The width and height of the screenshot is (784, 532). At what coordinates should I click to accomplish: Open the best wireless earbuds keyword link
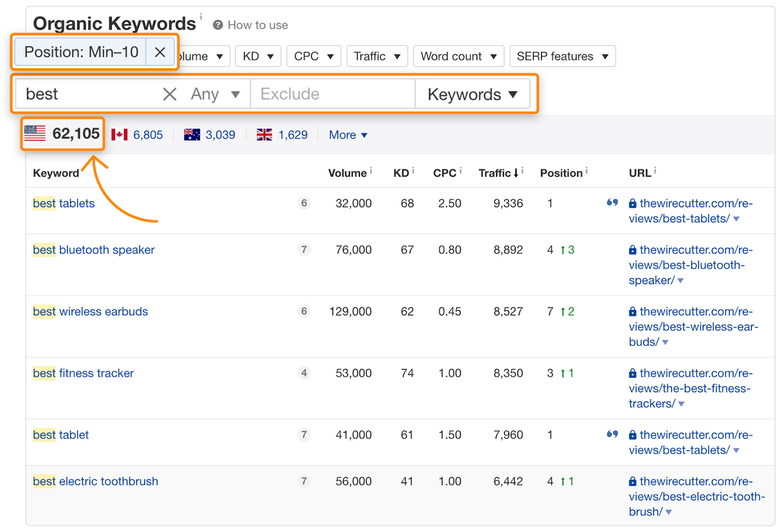(90, 311)
